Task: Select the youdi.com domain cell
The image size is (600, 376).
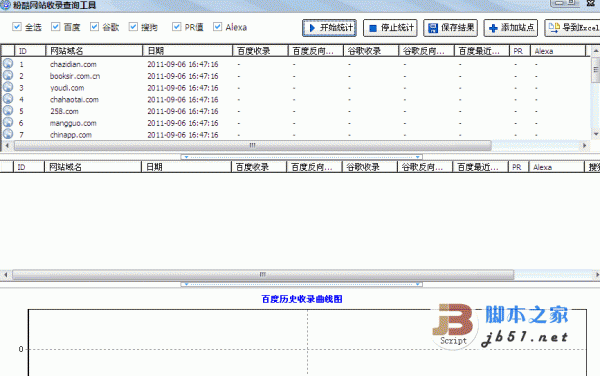Action: (67, 88)
